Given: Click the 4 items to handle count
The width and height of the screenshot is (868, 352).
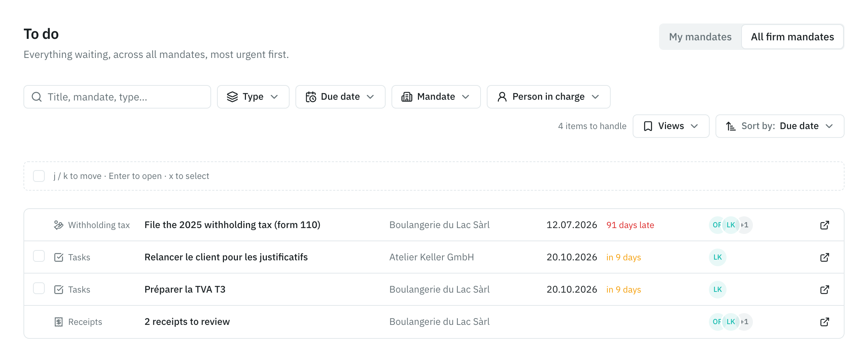Looking at the screenshot, I should pos(592,126).
